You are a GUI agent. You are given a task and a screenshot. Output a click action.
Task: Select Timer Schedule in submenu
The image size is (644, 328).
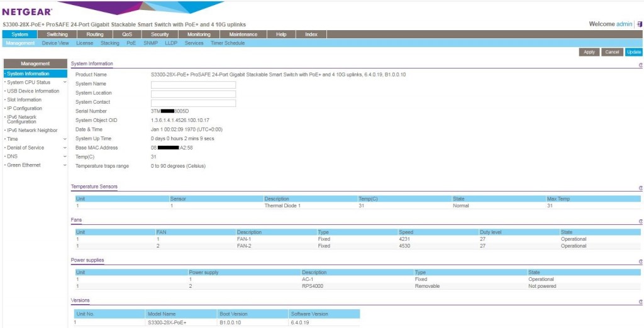point(228,43)
